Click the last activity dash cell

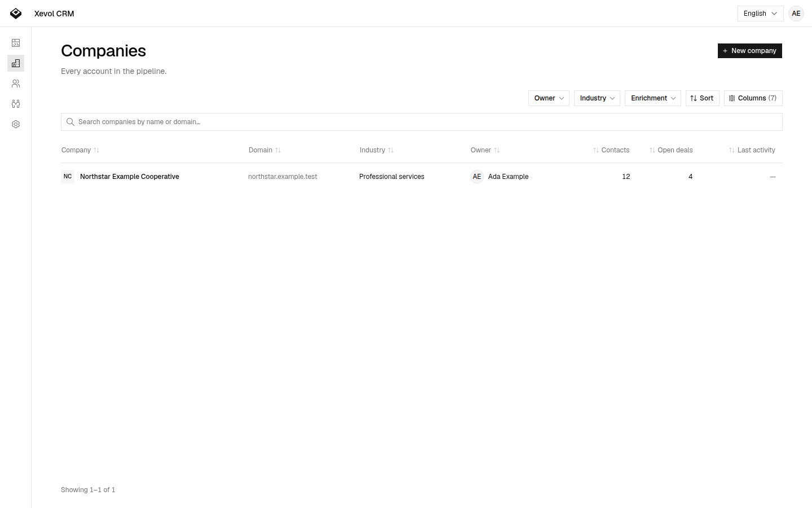click(773, 177)
